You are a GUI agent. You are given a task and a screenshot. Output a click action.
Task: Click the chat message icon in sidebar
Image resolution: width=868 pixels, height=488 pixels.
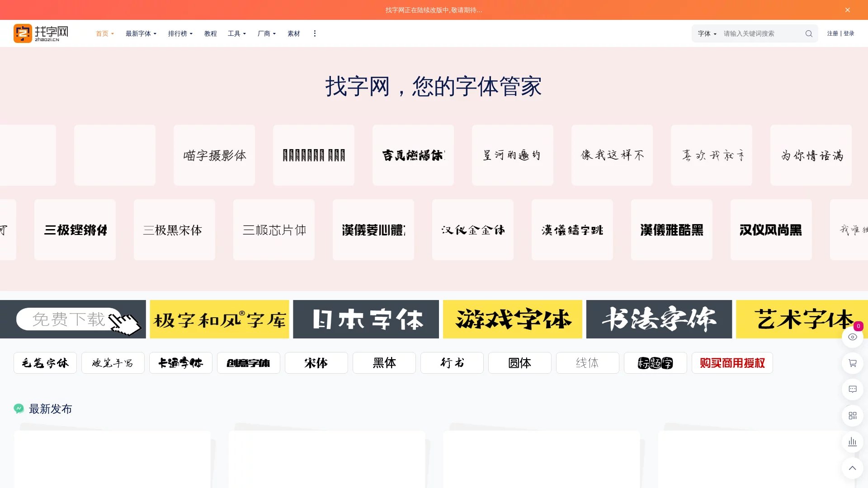[x=853, y=389]
